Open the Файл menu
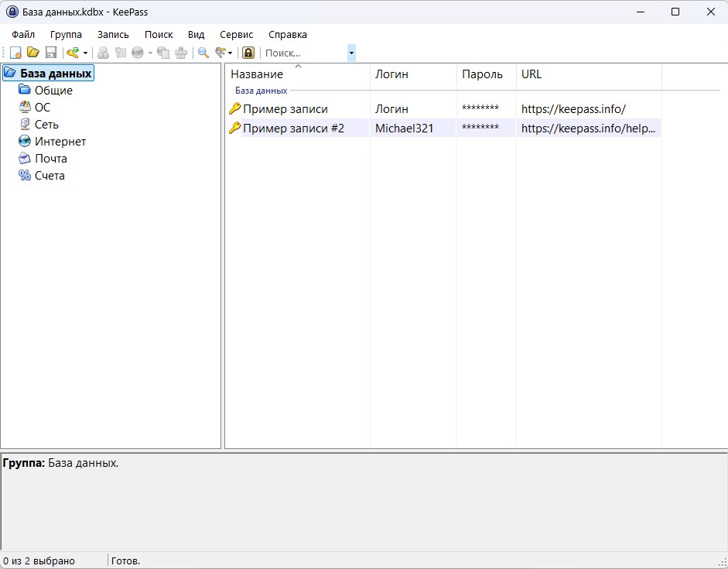This screenshot has height=569, width=728. point(23,34)
